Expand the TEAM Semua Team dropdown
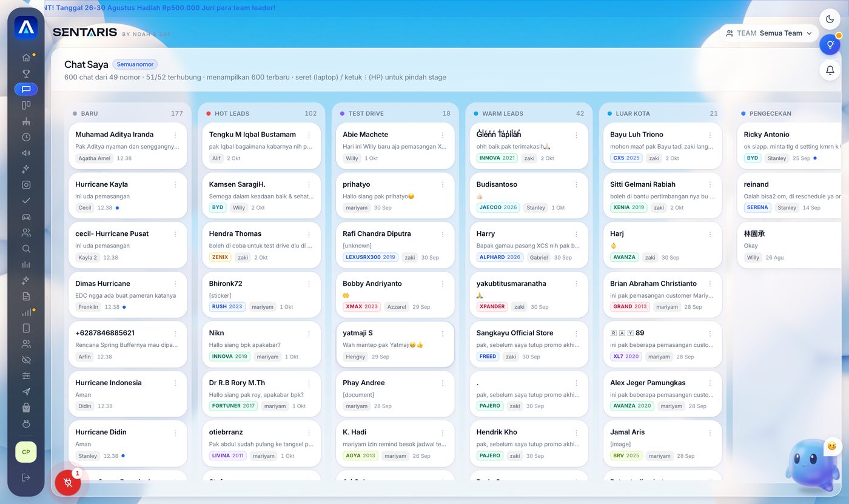The height and width of the screenshot is (504, 849). [x=770, y=33]
